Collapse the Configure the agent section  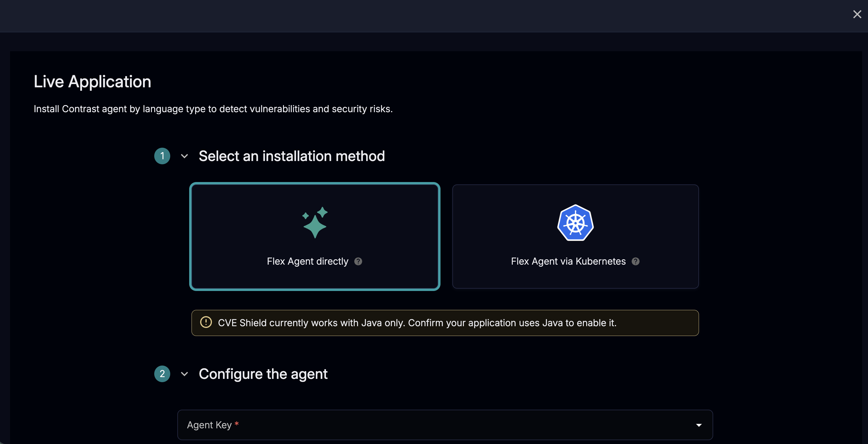click(184, 374)
